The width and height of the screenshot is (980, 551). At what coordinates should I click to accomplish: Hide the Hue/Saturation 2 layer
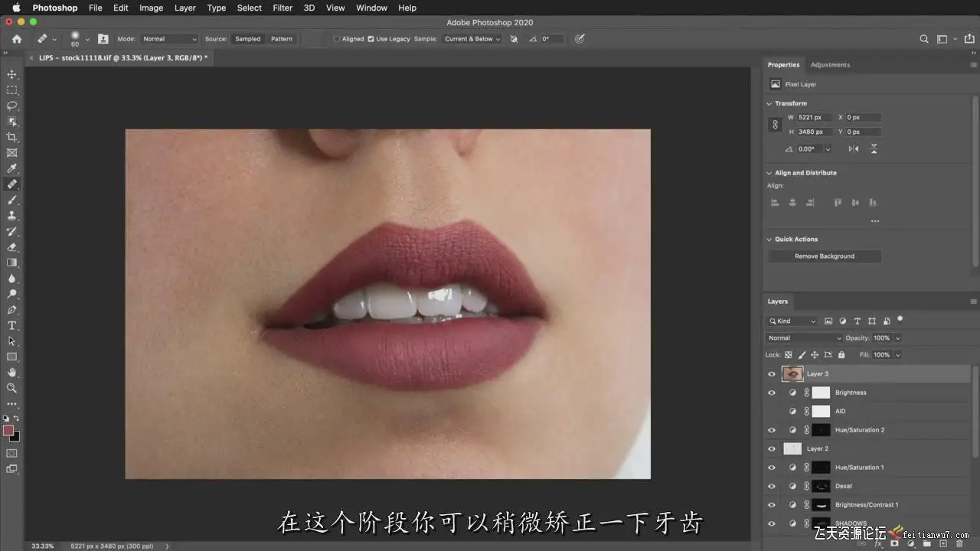pos(772,430)
